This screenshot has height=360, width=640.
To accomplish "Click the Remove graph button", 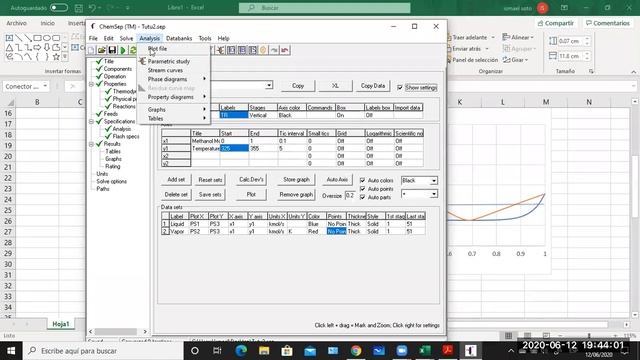I will point(296,195).
